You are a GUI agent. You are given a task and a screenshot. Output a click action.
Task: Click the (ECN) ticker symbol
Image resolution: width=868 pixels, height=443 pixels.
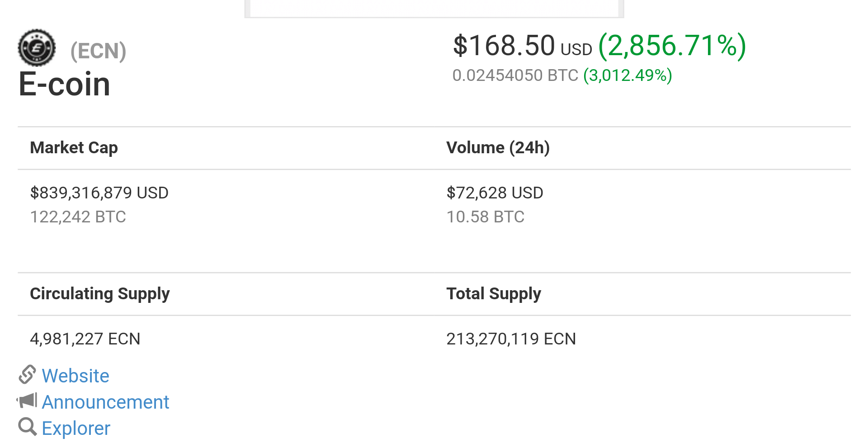tap(98, 51)
